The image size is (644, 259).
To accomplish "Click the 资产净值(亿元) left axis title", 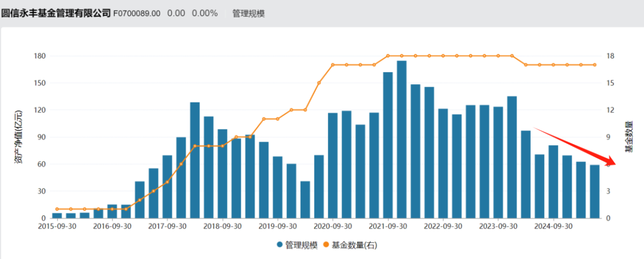I will click(18, 137).
